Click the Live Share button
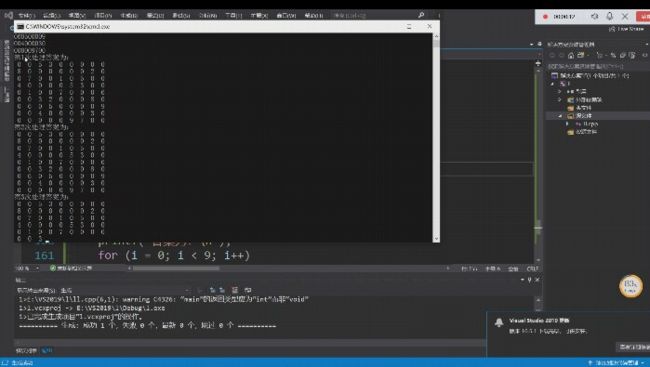The height and width of the screenshot is (367, 650). pos(626,29)
